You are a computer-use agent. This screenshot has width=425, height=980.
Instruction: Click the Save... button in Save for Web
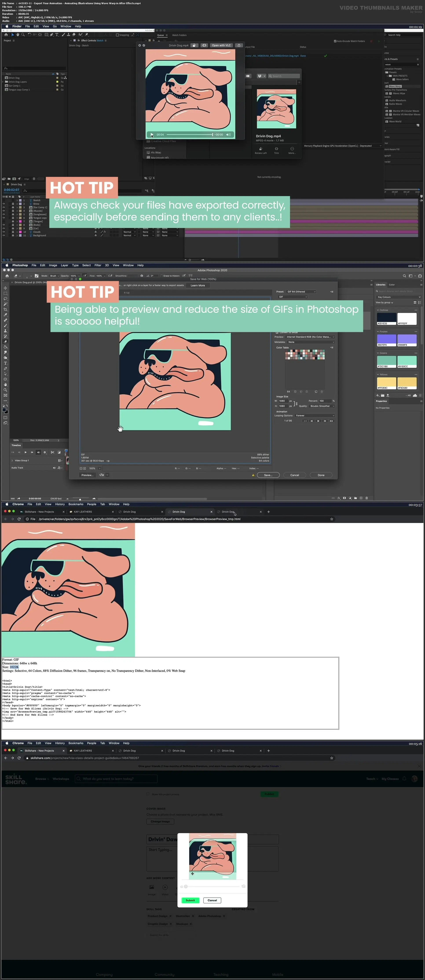268,475
